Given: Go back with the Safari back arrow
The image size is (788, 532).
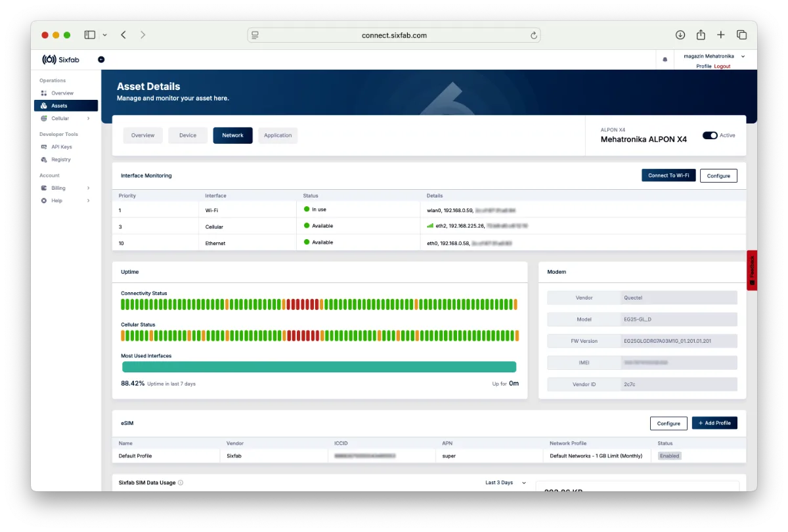Looking at the screenshot, I should coord(123,35).
